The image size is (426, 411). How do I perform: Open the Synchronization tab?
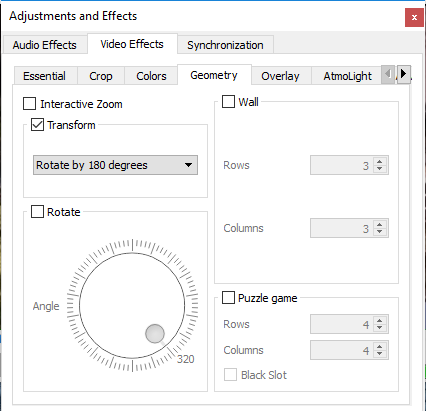[225, 45]
